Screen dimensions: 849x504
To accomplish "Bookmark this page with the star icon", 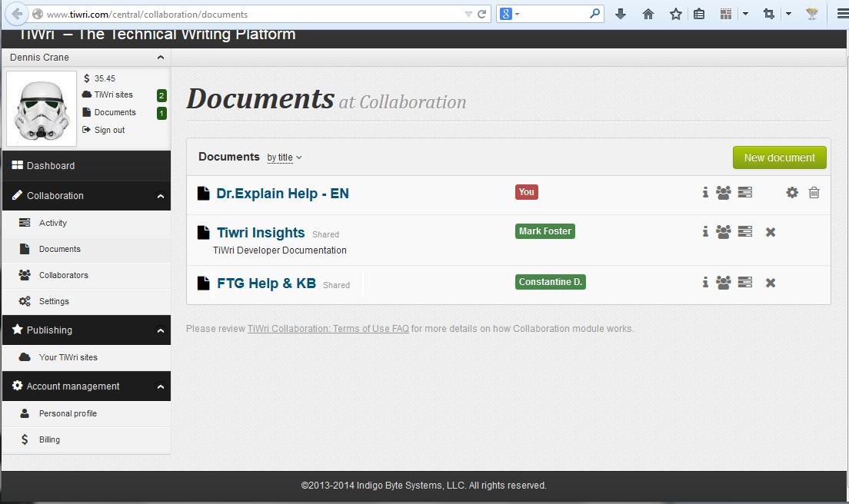I will pos(675,14).
